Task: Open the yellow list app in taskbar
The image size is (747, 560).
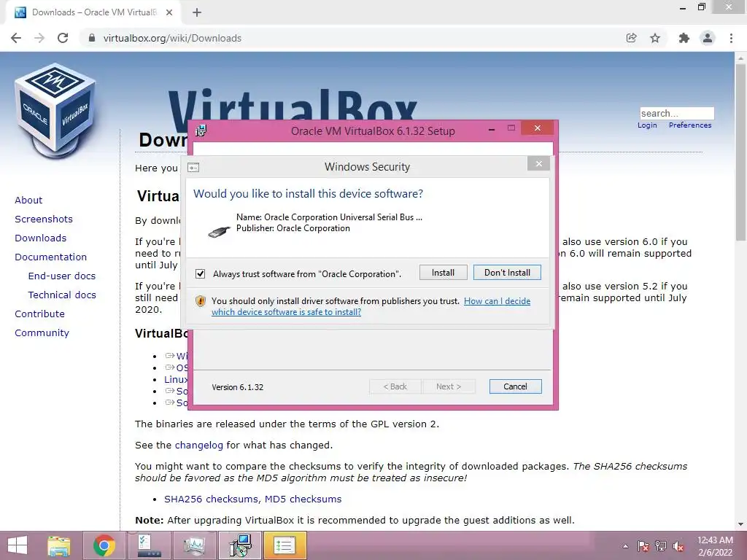Action: pos(284,545)
